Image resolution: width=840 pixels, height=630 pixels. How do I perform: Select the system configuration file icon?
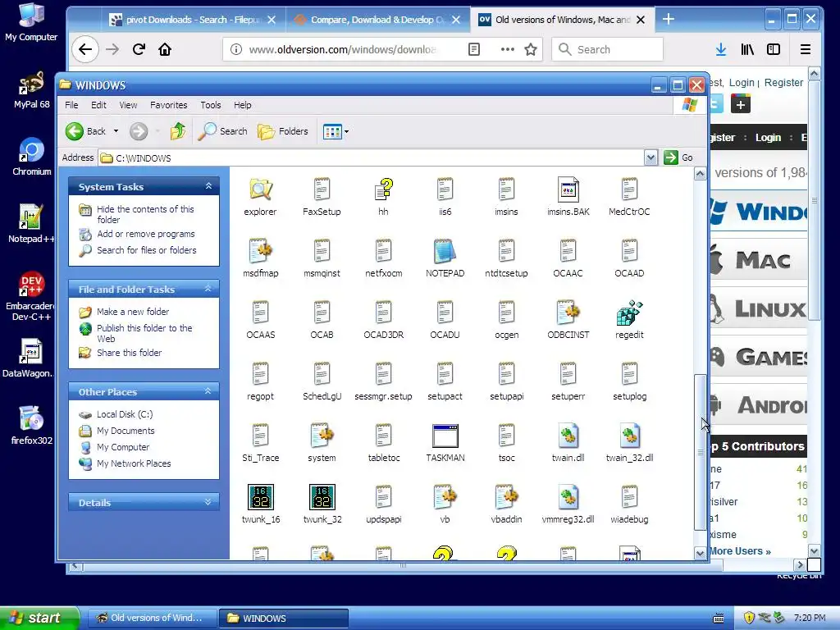[322, 436]
